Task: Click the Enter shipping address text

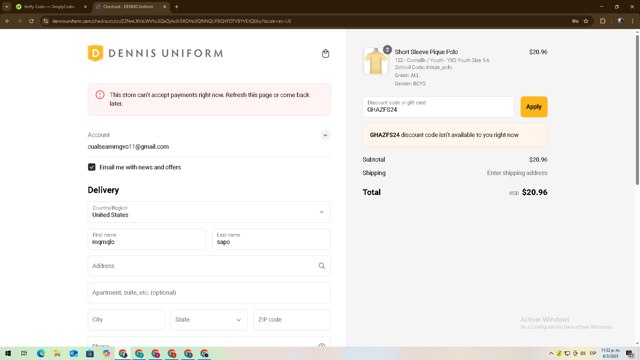Action: (517, 173)
